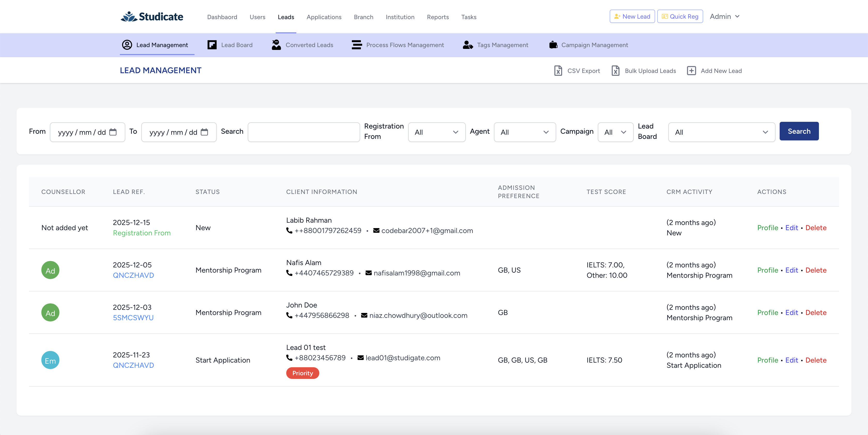This screenshot has width=868, height=435.
Task: Open the Lead Board tab icon
Action: click(x=212, y=45)
